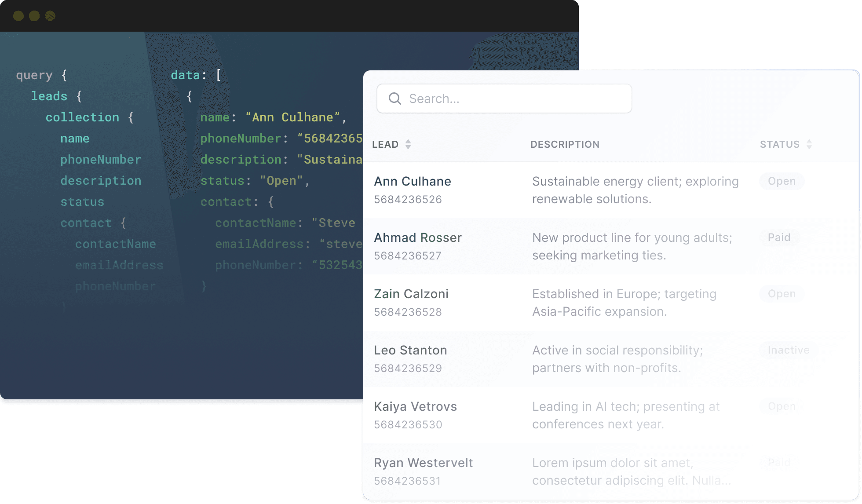Select the DESCRIPTION column header
The image size is (862, 504).
click(x=565, y=144)
